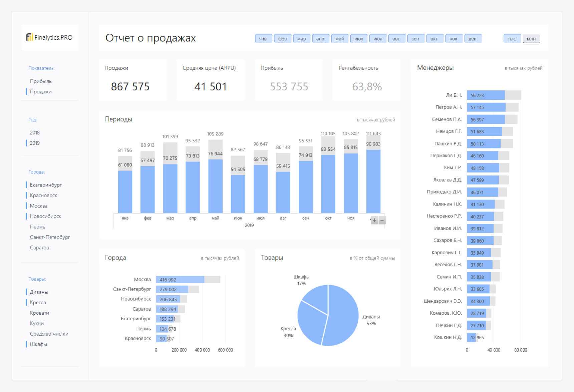Toggle Кухни product filter
This screenshot has width=574, height=392.
pyautogui.click(x=37, y=323)
